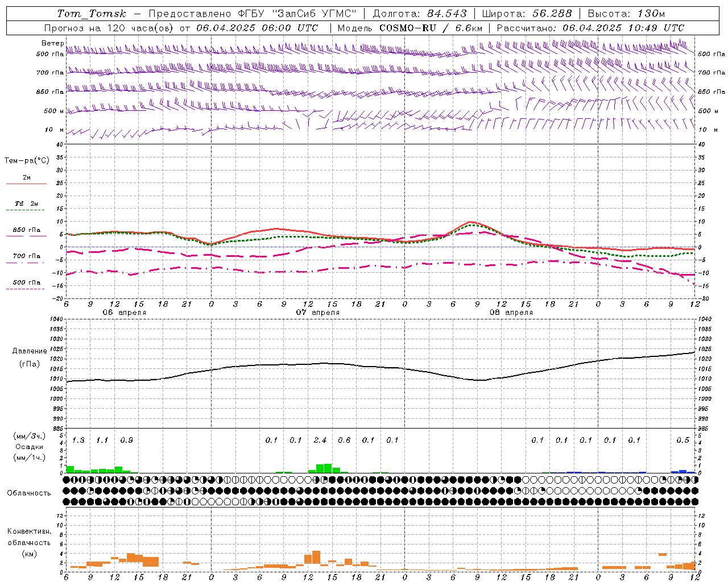Click the '850 гПа' temperature legend entry
This screenshot has width=728, height=582.
pyautogui.click(x=27, y=230)
